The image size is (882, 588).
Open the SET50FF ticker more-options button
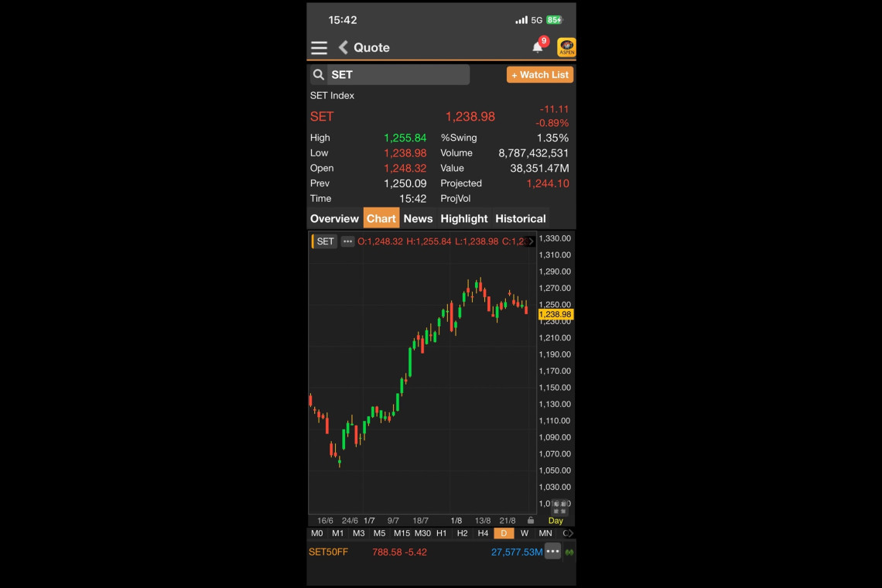tap(553, 552)
